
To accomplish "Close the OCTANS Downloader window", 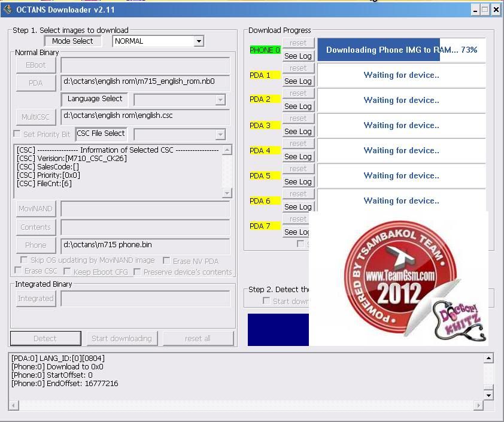I will point(496,10).
